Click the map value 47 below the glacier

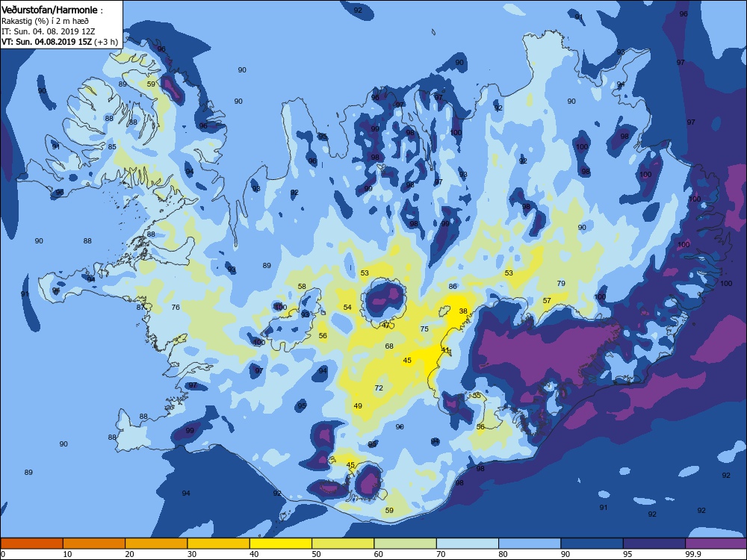pyautogui.click(x=386, y=326)
